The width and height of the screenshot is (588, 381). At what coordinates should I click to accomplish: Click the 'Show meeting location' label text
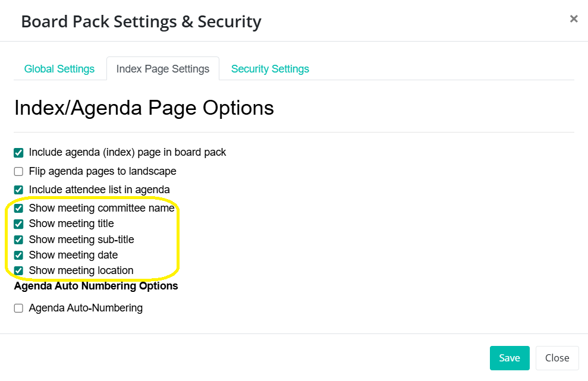coord(81,270)
